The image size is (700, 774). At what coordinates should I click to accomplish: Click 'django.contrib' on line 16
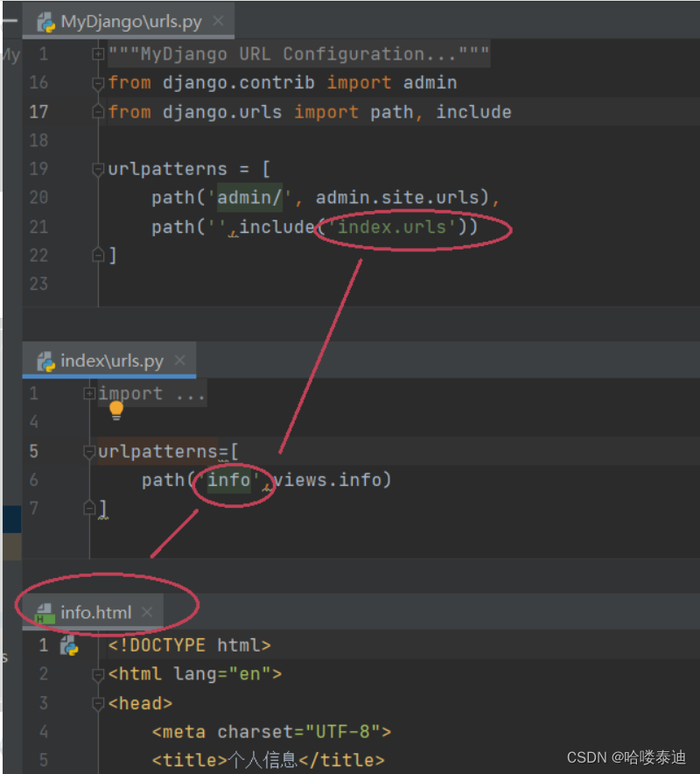click(x=239, y=82)
